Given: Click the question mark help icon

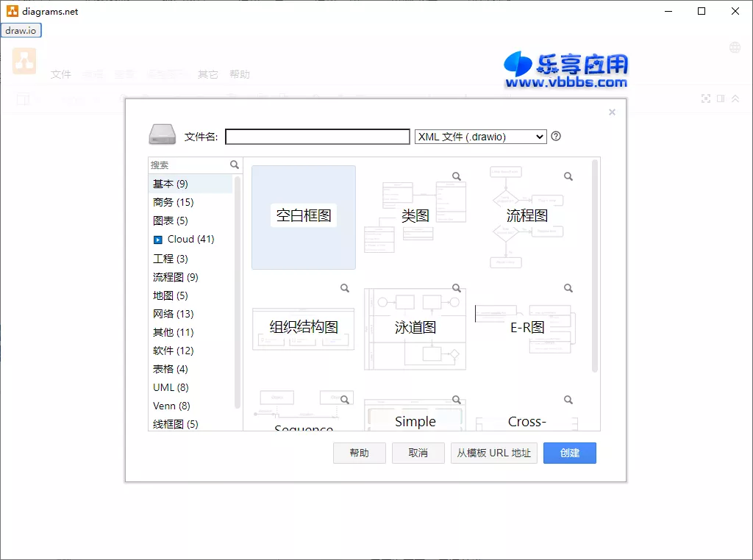Looking at the screenshot, I should tap(557, 136).
